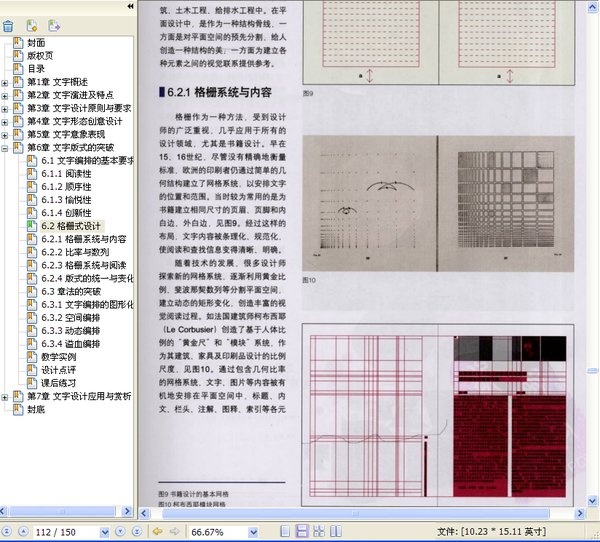Click the 66.67% zoom field
600x542 pixels.
[x=218, y=532]
